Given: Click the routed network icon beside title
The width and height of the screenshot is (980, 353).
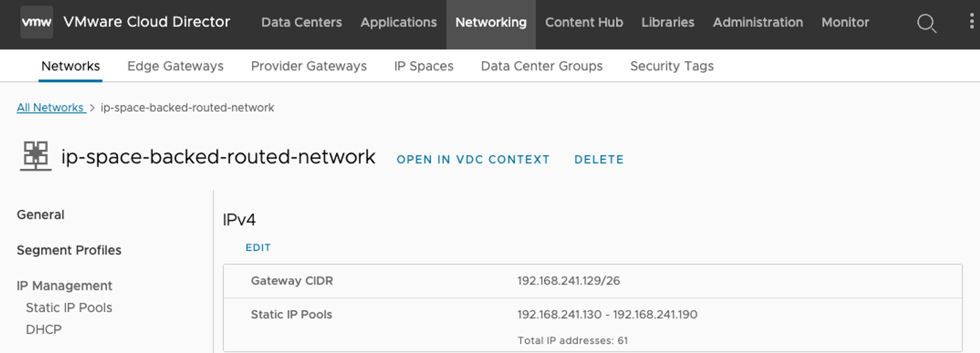Looking at the screenshot, I should pyautogui.click(x=36, y=156).
